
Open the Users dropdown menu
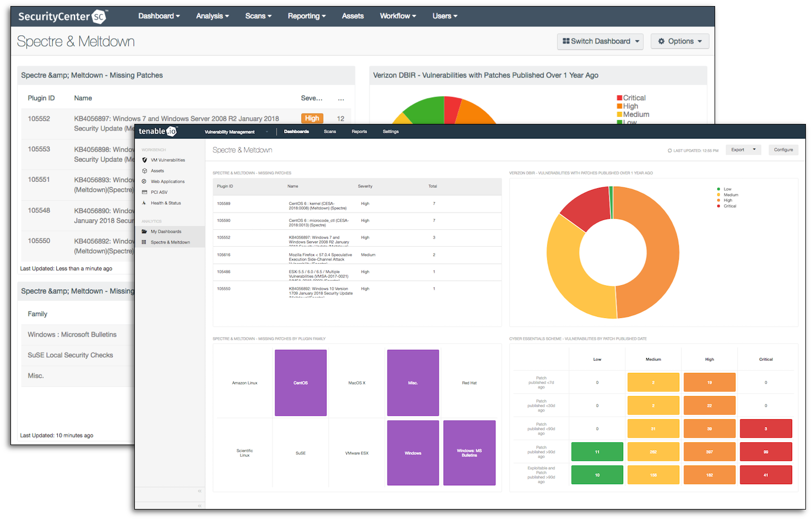pyautogui.click(x=445, y=16)
